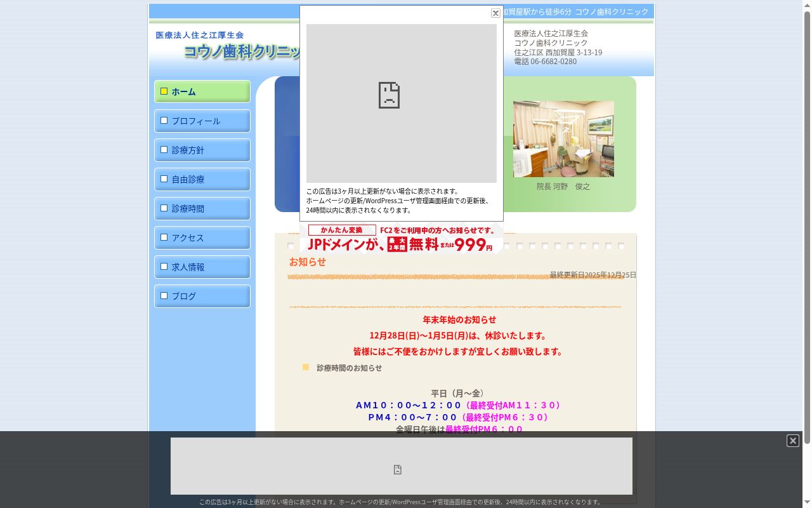This screenshot has height=508, width=812.
Task: Click the broken image icon in popup ad
Action: pos(389,95)
